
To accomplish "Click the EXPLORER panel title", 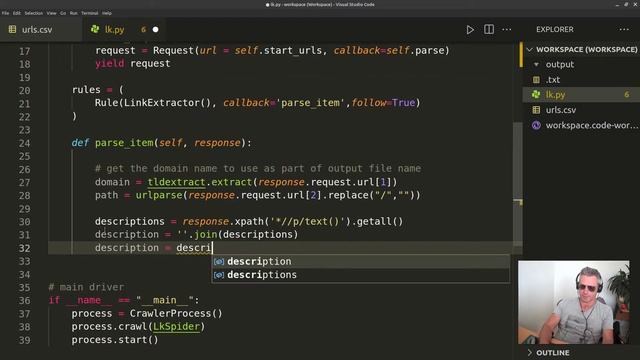I will click(555, 29).
